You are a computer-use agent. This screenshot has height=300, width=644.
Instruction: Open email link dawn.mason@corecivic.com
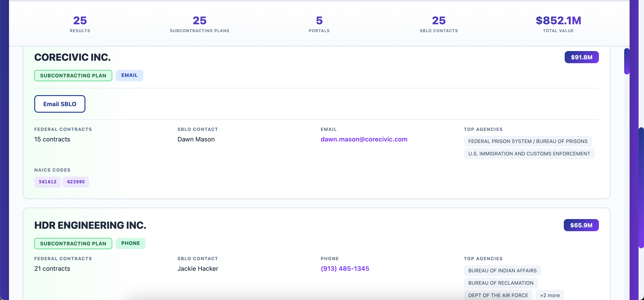click(364, 139)
